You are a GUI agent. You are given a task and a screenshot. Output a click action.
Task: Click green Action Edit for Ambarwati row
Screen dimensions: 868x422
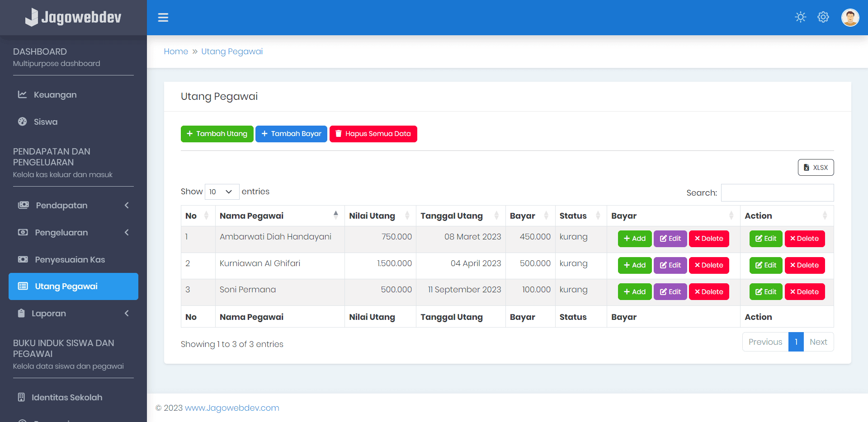pos(766,239)
